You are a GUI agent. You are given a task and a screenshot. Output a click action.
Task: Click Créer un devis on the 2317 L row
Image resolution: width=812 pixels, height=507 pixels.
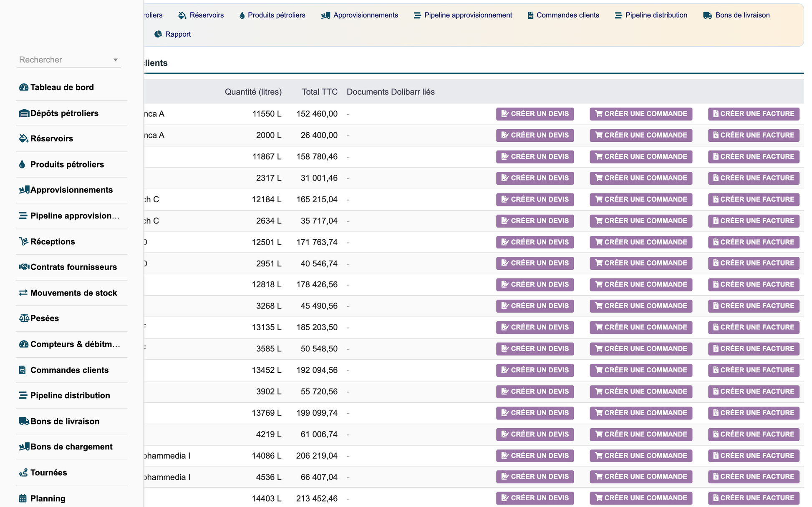tap(535, 178)
